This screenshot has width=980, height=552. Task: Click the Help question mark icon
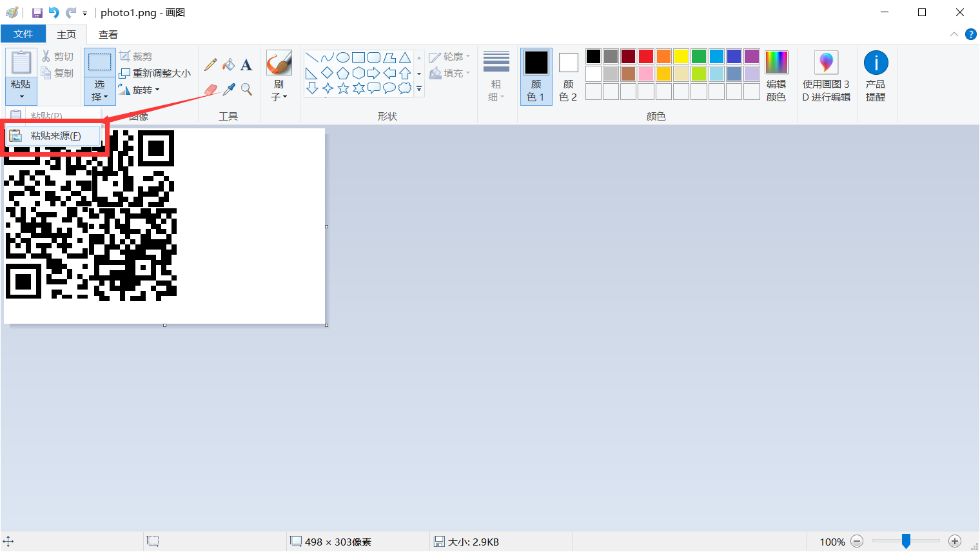pyautogui.click(x=970, y=34)
